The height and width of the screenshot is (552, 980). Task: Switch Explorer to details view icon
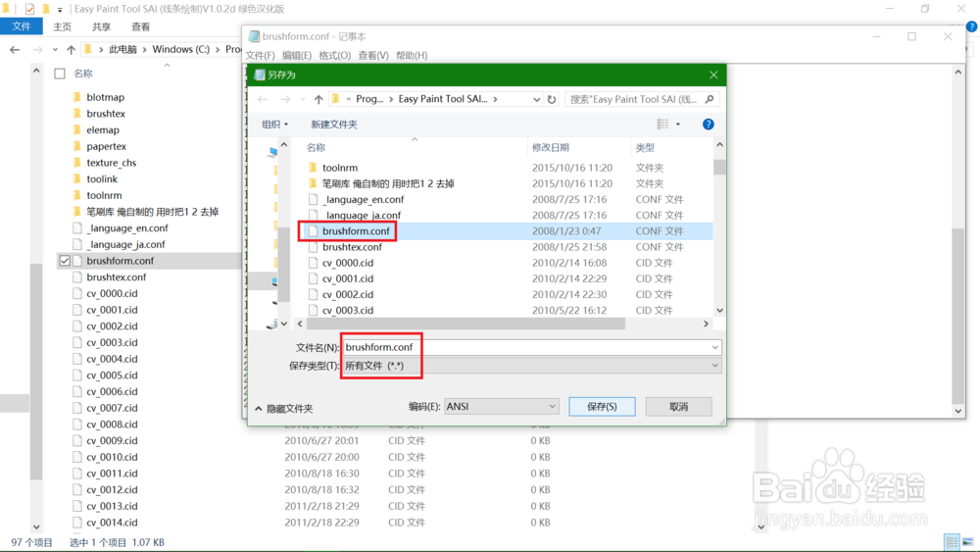[952, 542]
